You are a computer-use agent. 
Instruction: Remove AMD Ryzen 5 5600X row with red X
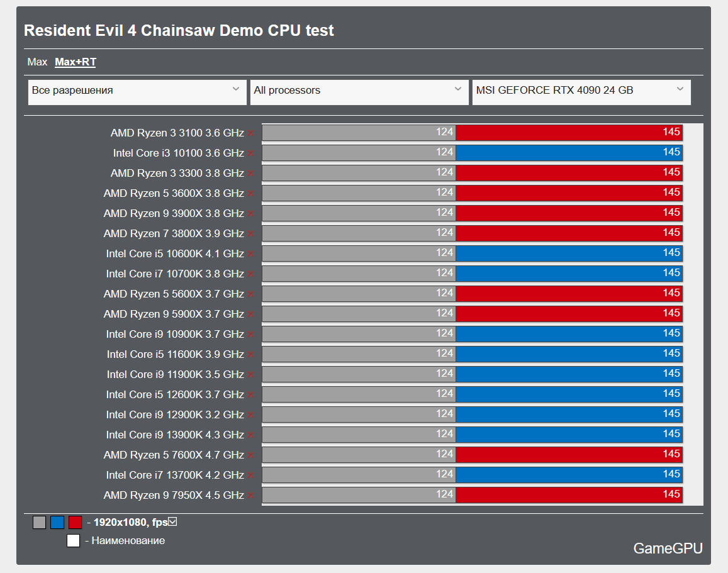coord(250,294)
